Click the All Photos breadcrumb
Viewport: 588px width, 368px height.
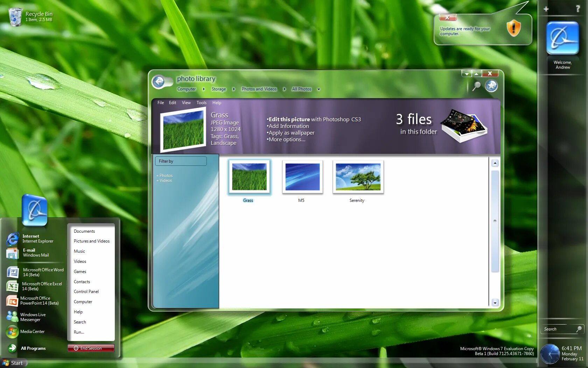tap(302, 89)
